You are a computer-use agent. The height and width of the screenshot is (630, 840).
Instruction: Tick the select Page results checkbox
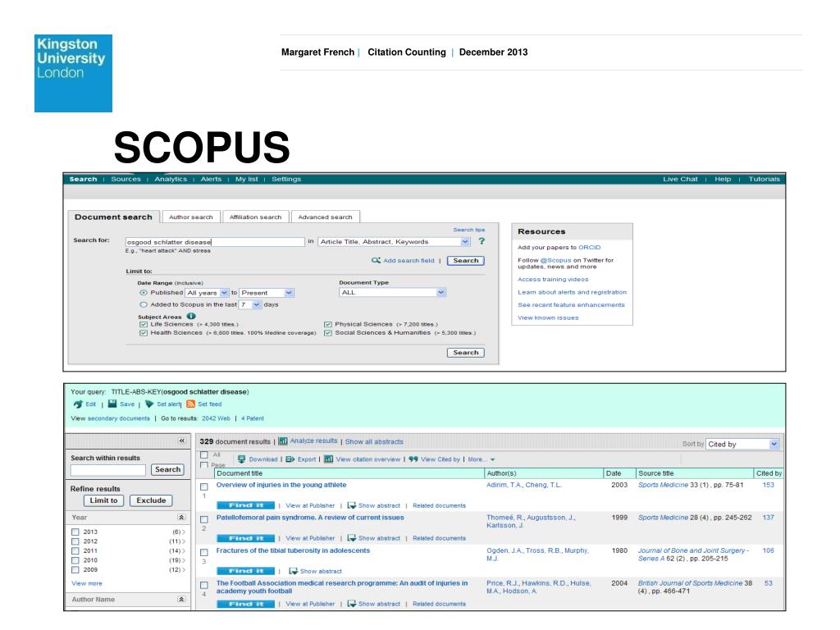[204, 465]
